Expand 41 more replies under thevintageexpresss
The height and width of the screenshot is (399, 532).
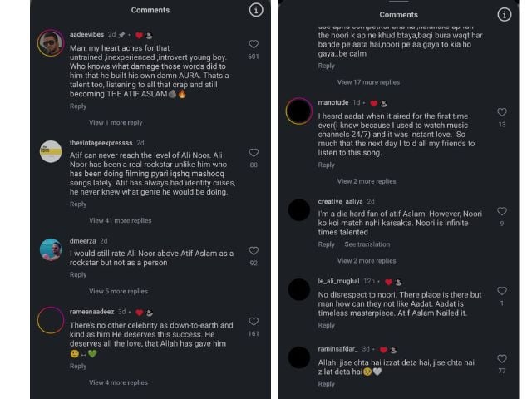tap(121, 220)
